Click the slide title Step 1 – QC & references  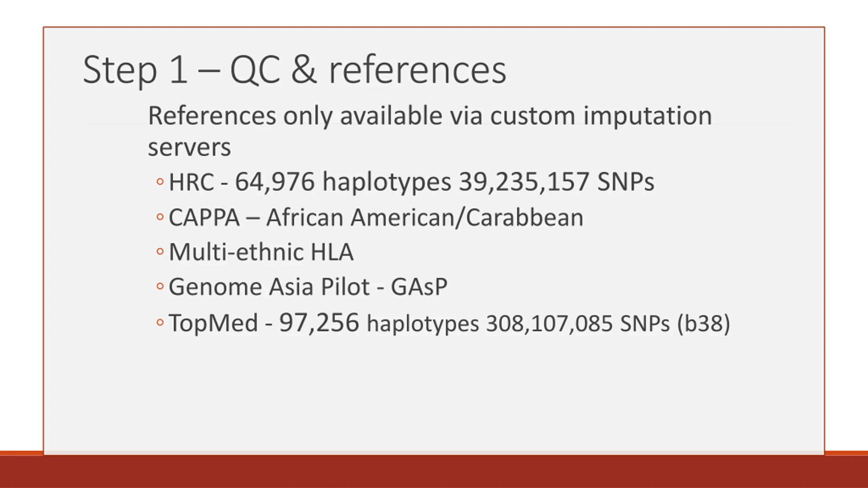[x=294, y=70]
